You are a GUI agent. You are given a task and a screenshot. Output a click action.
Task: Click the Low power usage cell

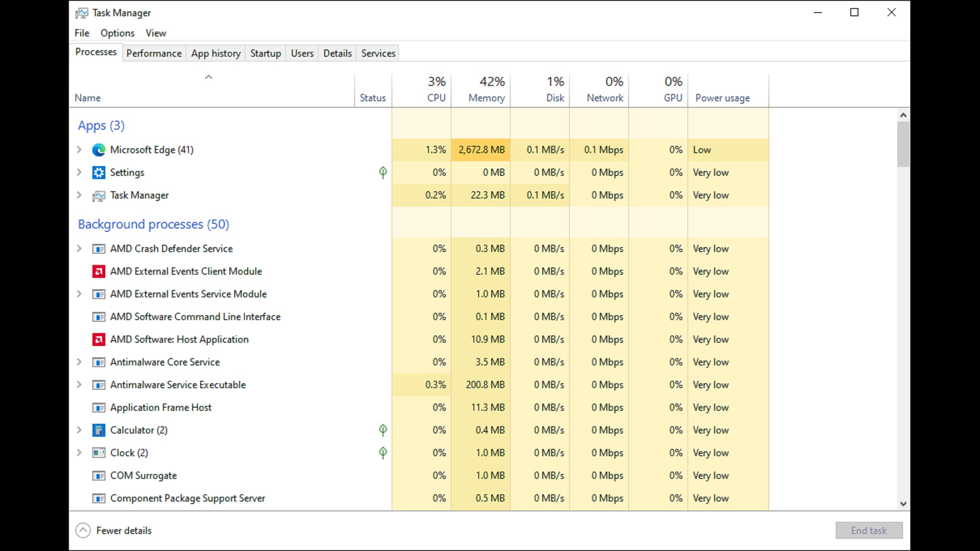pos(728,150)
